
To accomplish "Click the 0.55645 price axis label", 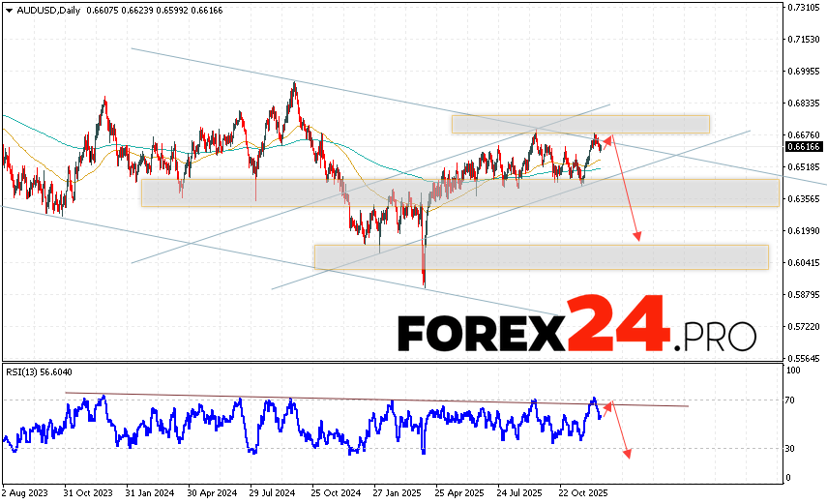I will tap(804, 358).
